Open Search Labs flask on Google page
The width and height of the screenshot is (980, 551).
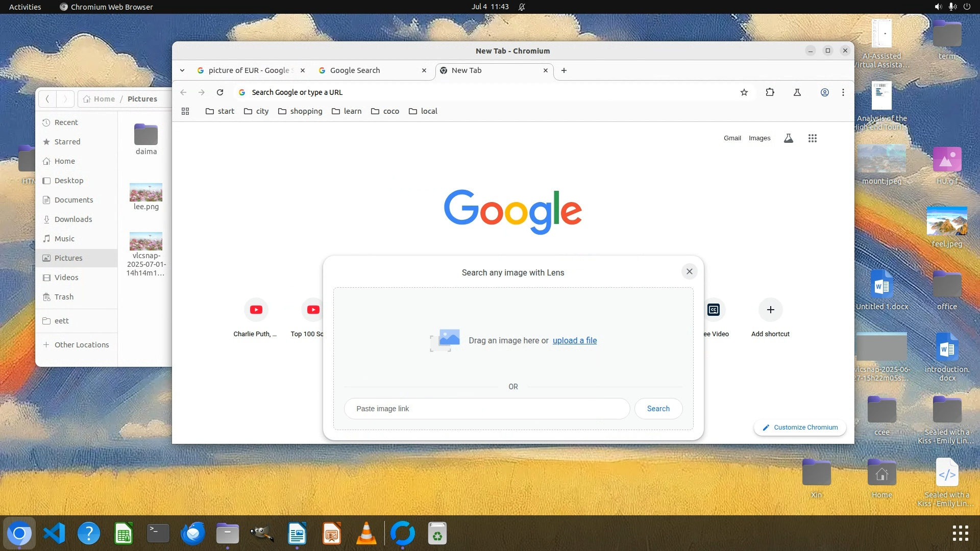[x=789, y=138]
